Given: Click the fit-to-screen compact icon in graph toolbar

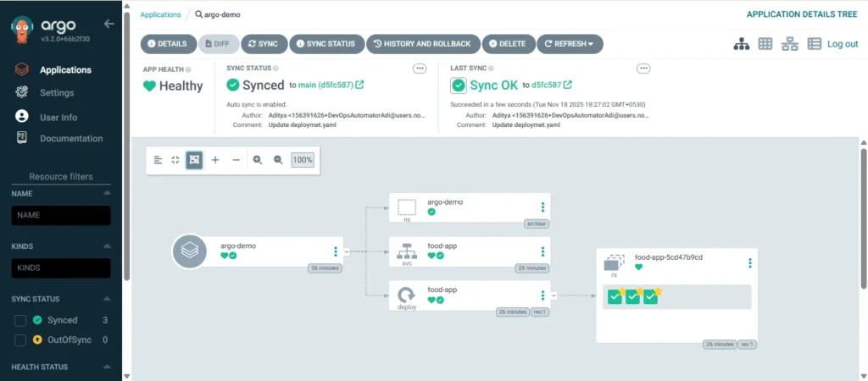Looking at the screenshot, I should (175, 160).
